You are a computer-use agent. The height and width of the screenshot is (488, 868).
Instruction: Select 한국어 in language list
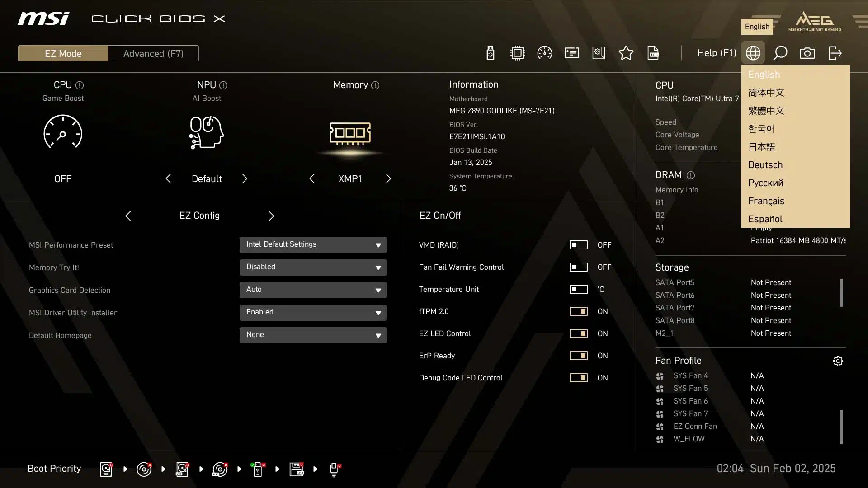coord(795,129)
